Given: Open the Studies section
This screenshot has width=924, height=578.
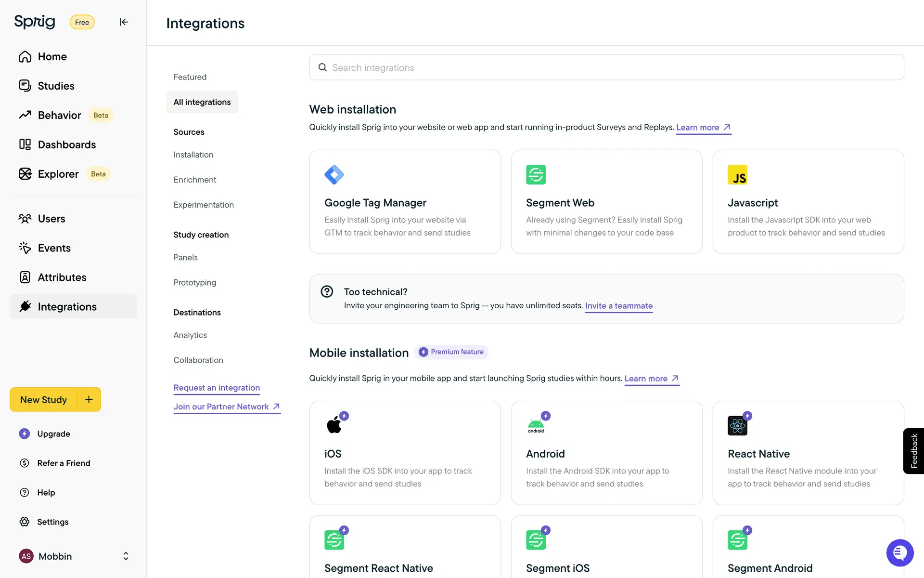Looking at the screenshot, I should pos(56,86).
